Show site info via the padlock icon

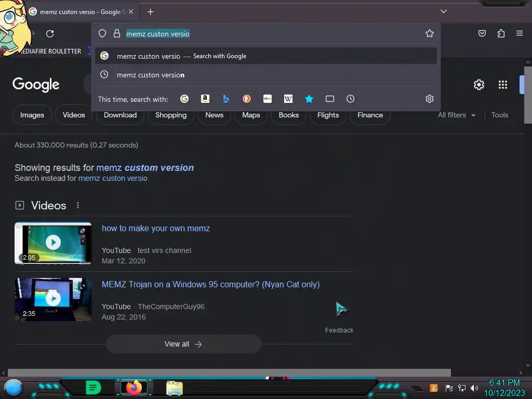click(117, 33)
